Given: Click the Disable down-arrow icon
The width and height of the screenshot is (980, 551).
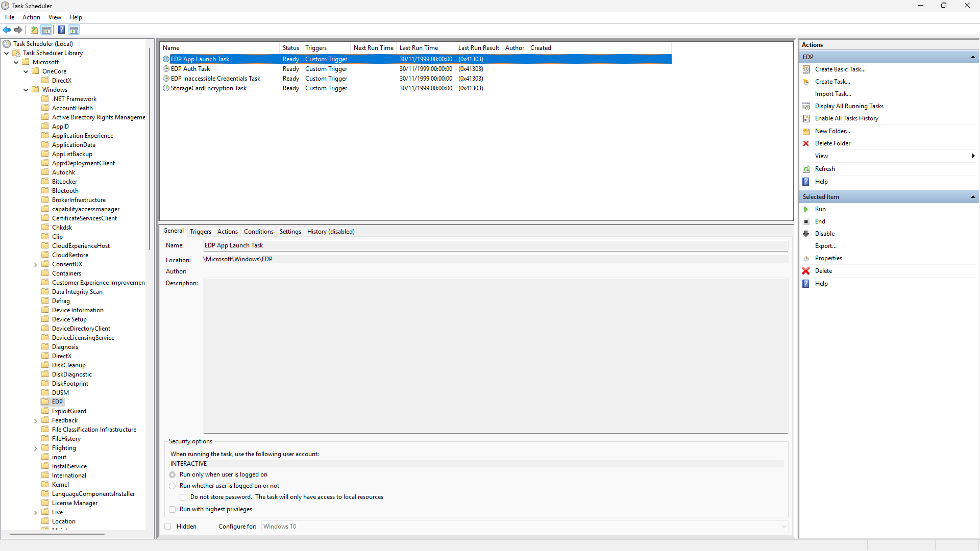Looking at the screenshot, I should click(x=806, y=234).
